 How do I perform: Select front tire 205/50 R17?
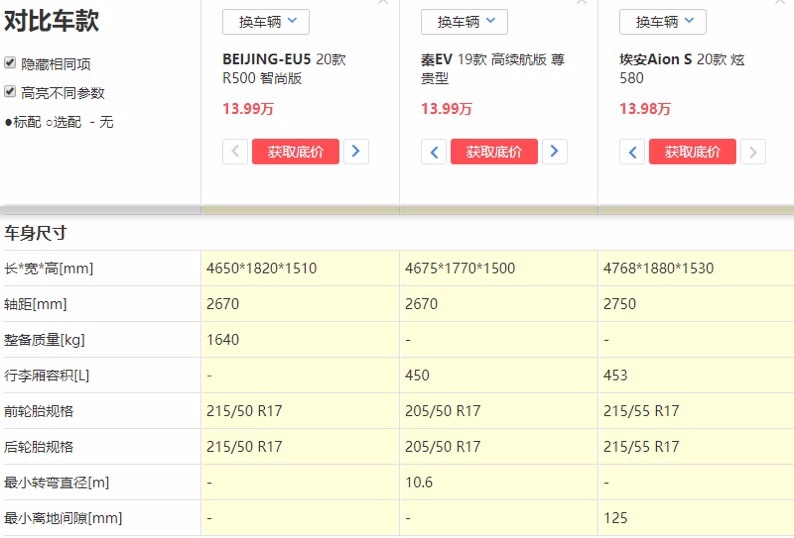pos(443,411)
